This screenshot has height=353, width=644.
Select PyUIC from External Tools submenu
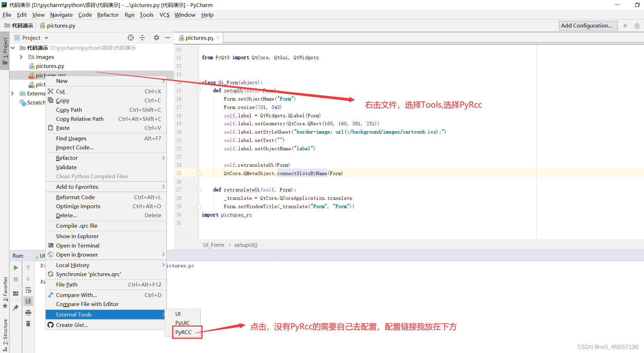coord(183,323)
